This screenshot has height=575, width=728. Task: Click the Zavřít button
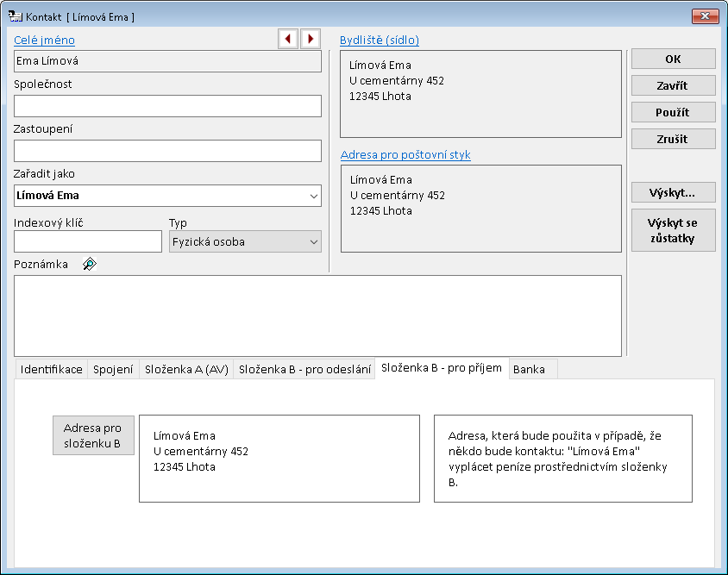coord(673,85)
